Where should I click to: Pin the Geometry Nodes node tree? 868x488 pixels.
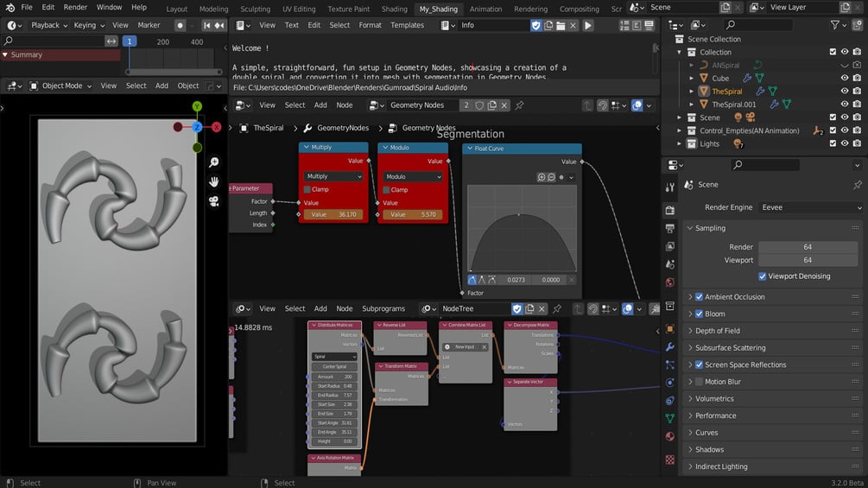click(x=519, y=105)
